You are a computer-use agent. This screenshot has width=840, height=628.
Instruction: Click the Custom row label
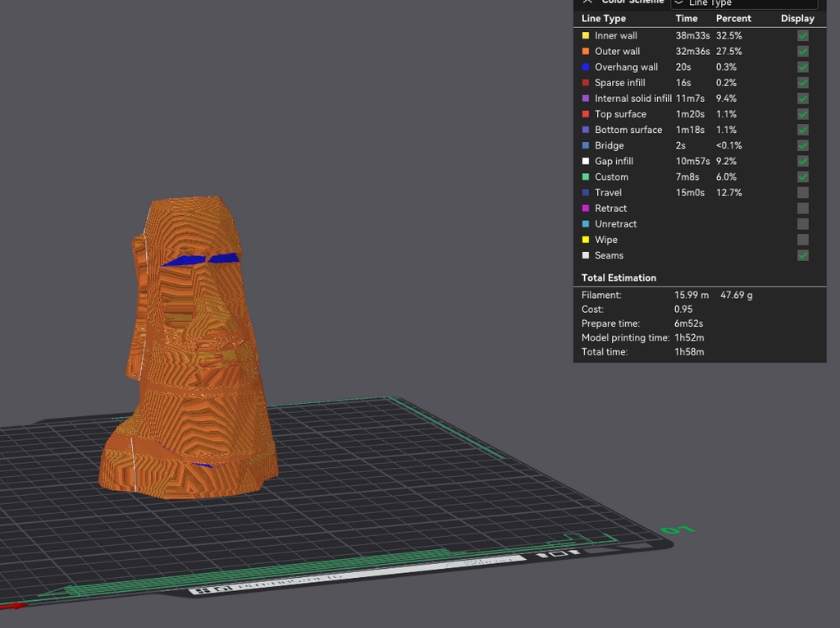click(x=611, y=176)
